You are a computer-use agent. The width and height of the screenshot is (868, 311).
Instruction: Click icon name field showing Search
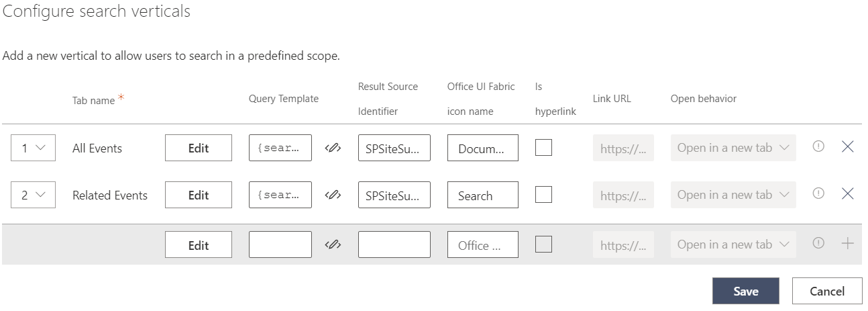tap(483, 195)
